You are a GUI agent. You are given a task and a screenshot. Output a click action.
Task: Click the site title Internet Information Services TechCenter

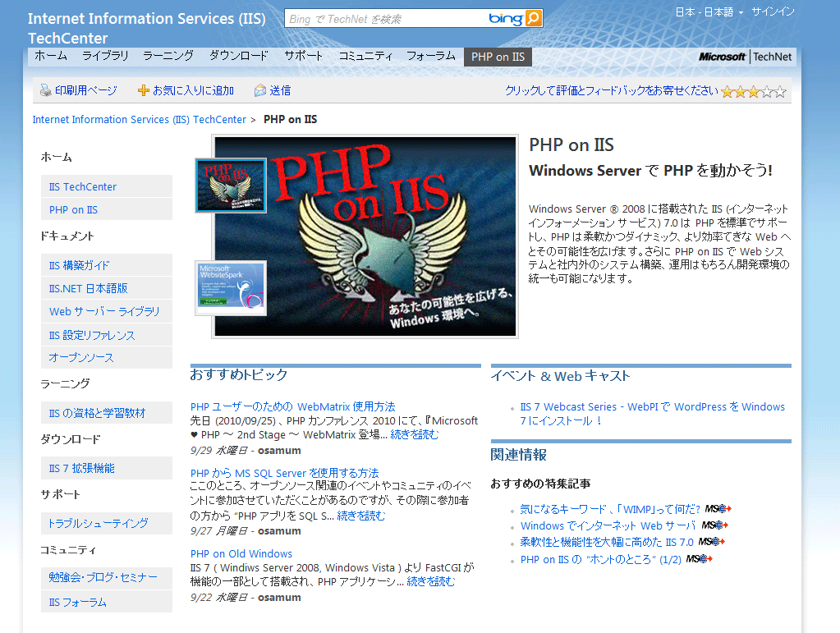coord(147,28)
